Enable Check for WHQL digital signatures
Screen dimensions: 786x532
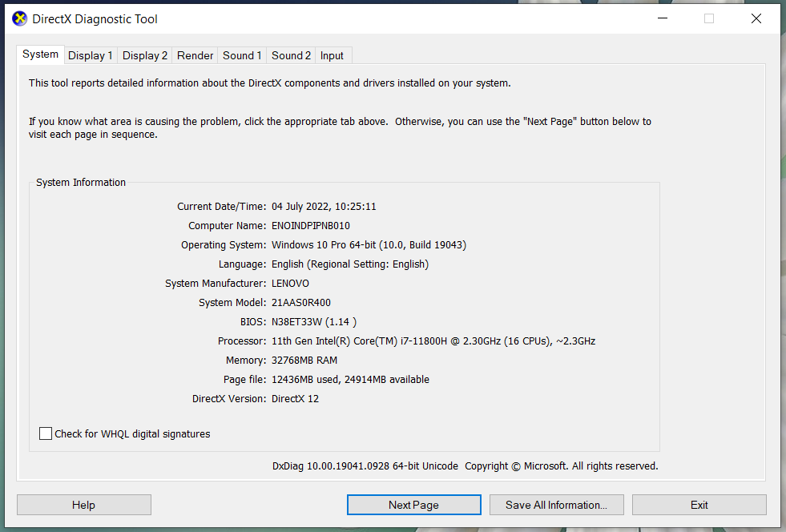tap(46, 433)
